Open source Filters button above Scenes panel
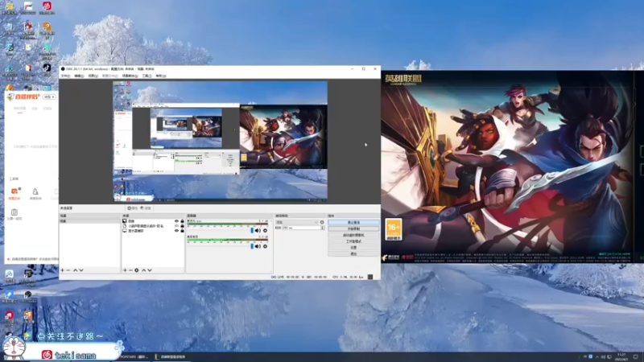 coord(146,208)
